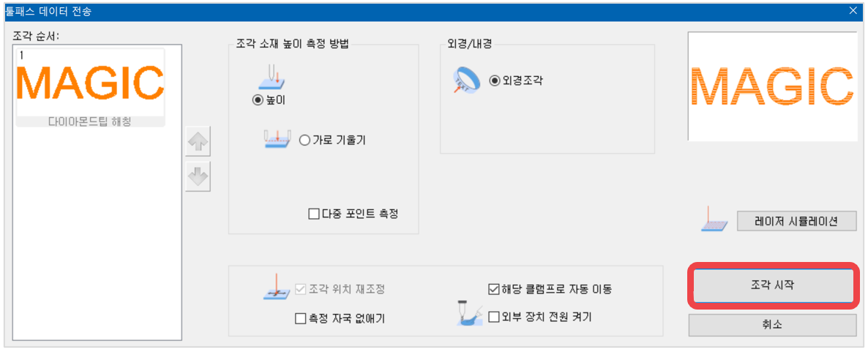Click the height measurement probe icon

coord(272,76)
